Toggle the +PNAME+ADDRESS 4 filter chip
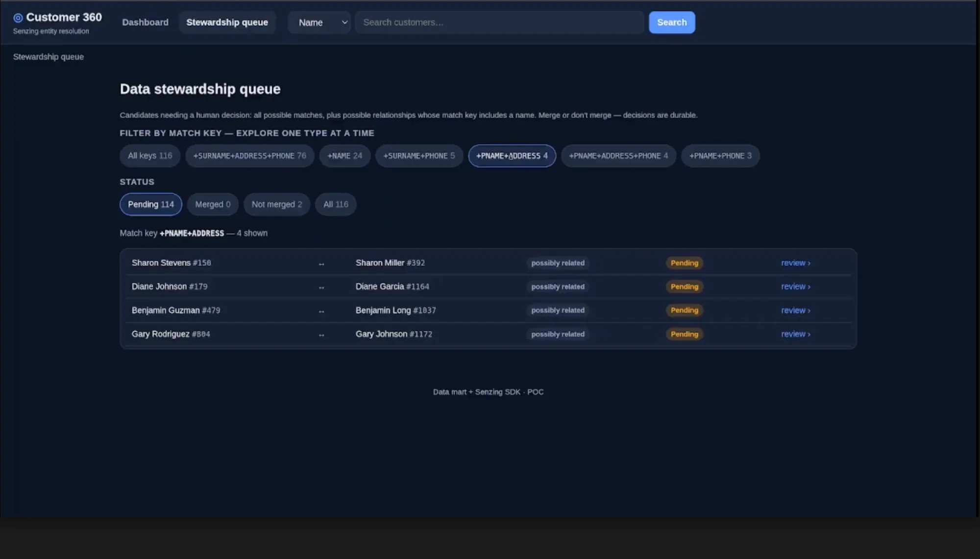Image resolution: width=980 pixels, height=559 pixels. (512, 156)
